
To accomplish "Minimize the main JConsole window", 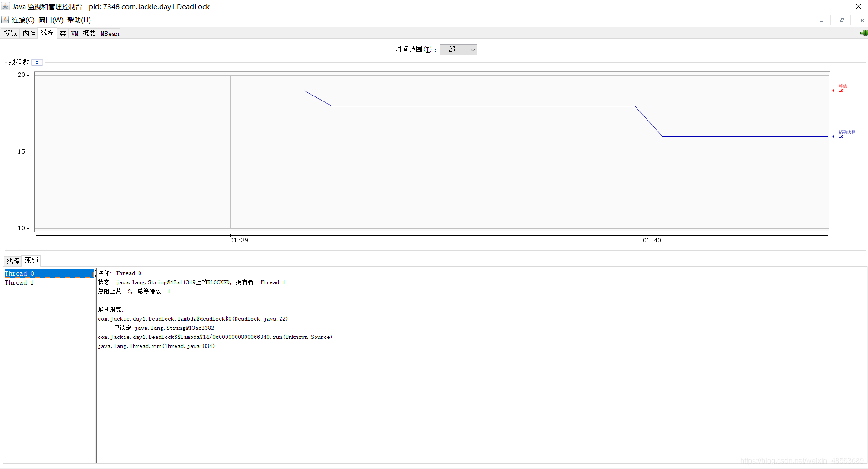I will click(805, 6).
